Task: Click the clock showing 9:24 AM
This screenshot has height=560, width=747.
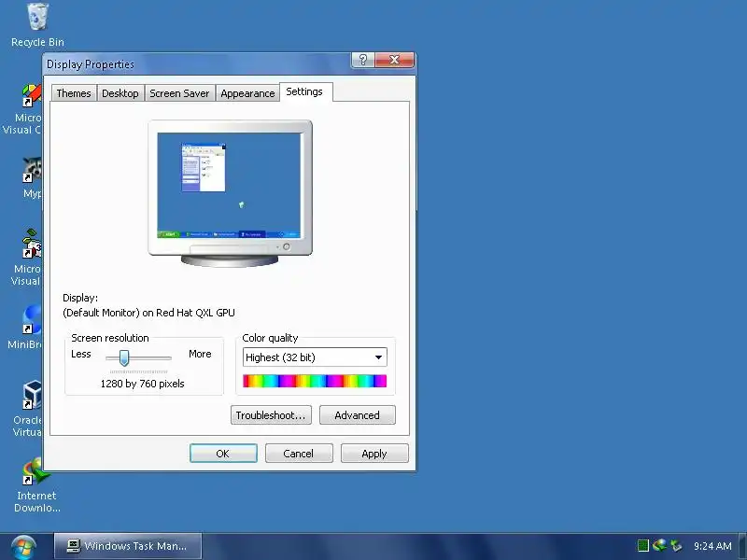Action: (712, 546)
